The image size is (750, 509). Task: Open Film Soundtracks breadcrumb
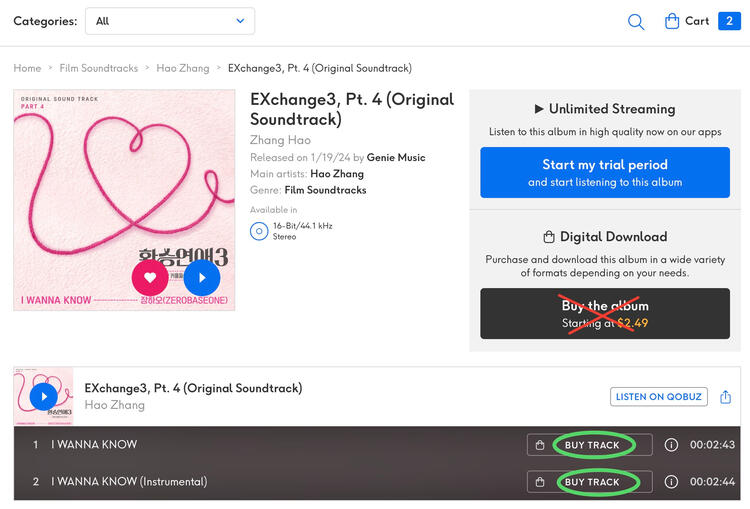pos(99,68)
